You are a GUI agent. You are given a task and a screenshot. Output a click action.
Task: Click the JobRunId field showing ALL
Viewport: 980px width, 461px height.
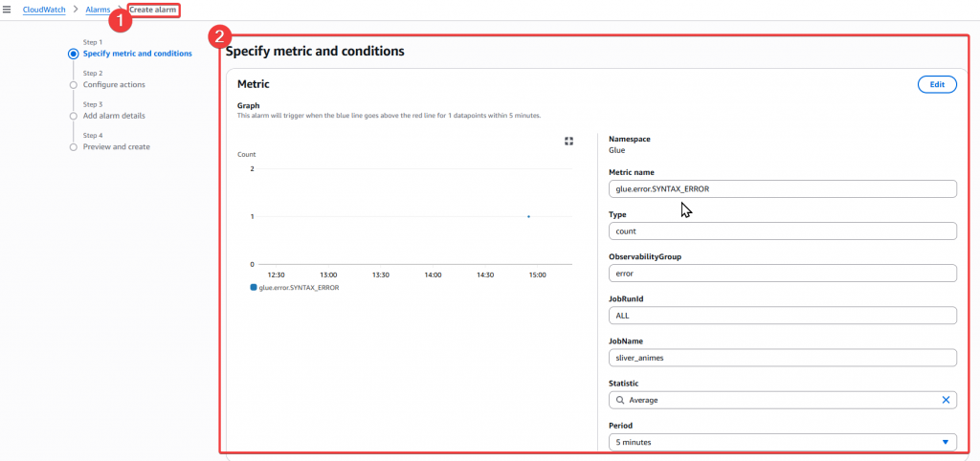point(783,315)
